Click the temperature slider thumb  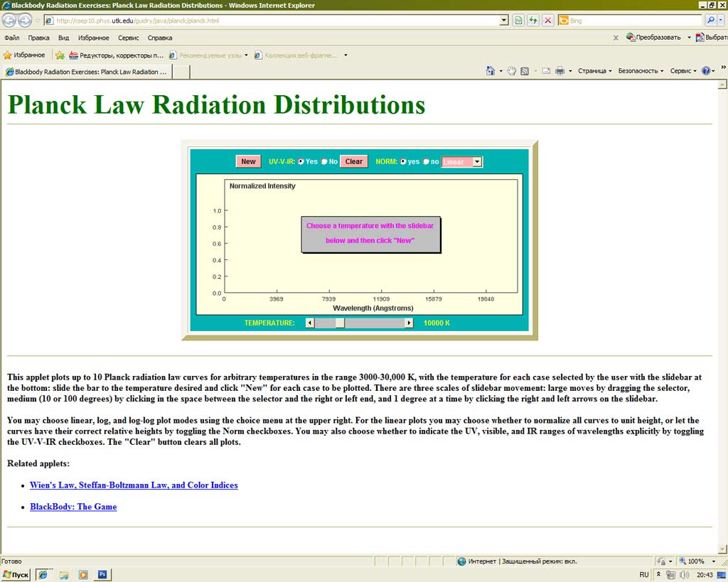(x=340, y=323)
